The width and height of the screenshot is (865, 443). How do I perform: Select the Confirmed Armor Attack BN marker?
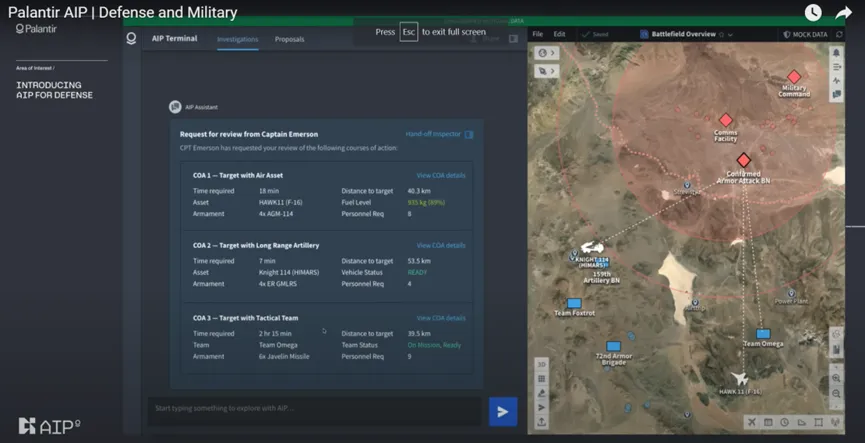(x=743, y=160)
